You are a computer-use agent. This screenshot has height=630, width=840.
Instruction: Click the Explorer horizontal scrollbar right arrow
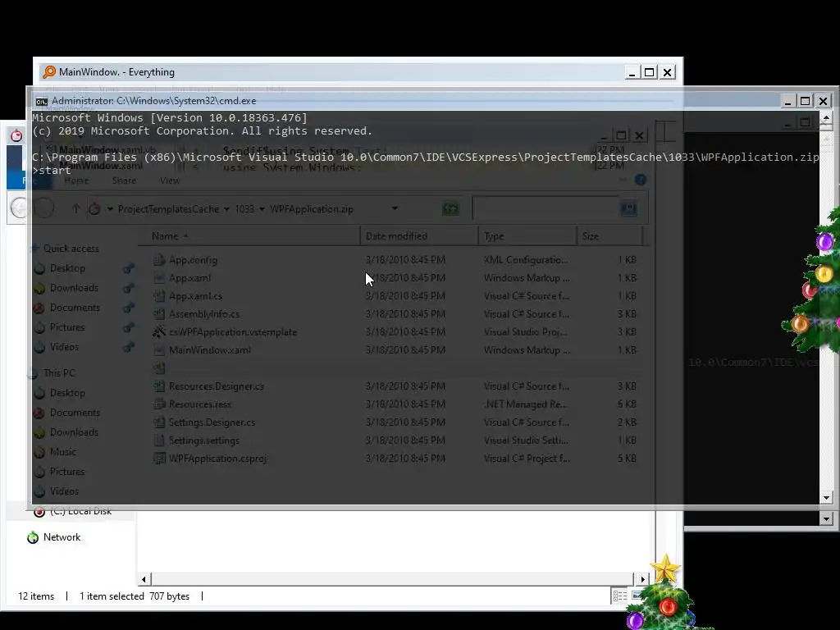coord(642,579)
